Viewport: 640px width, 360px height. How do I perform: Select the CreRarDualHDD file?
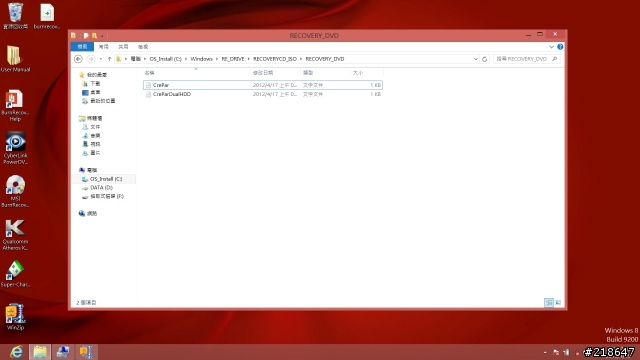pyautogui.click(x=263, y=94)
